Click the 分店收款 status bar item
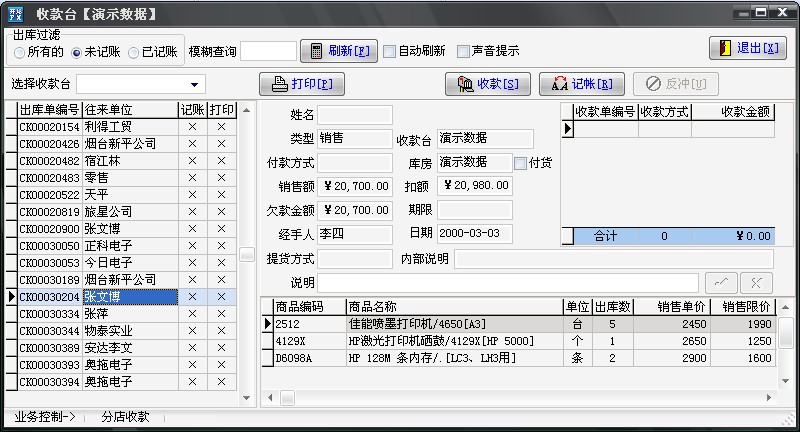800x432 pixels. pos(125,417)
